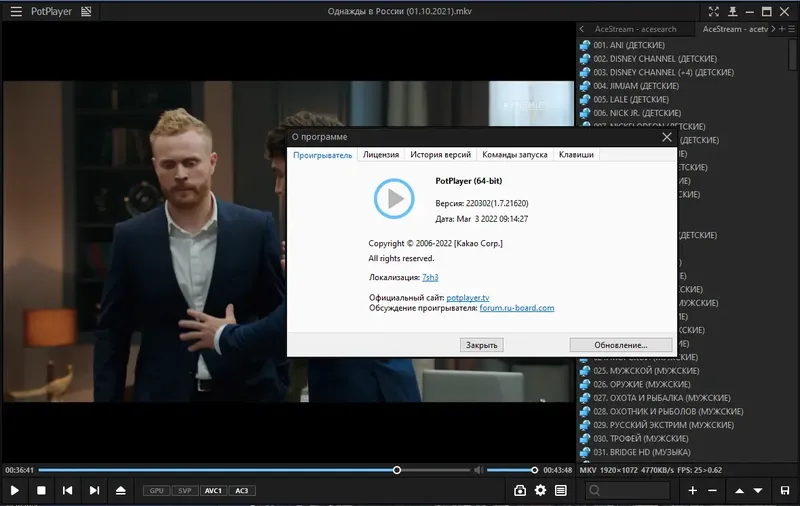Add a new playlist tab

coord(782,29)
